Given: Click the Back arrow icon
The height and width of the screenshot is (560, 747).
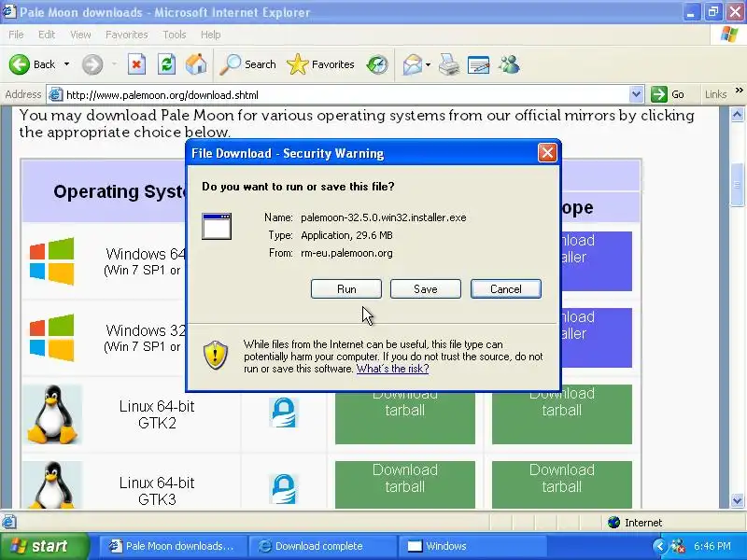Looking at the screenshot, I should coord(19,64).
